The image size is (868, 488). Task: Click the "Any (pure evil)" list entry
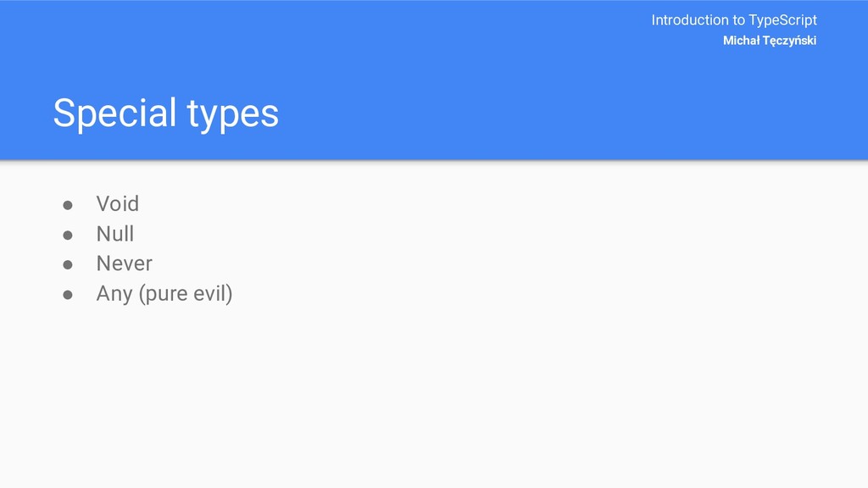click(x=164, y=294)
